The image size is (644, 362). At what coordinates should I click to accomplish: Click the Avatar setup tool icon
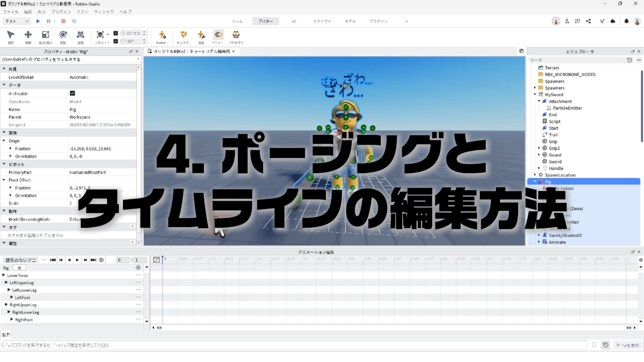coord(162,35)
